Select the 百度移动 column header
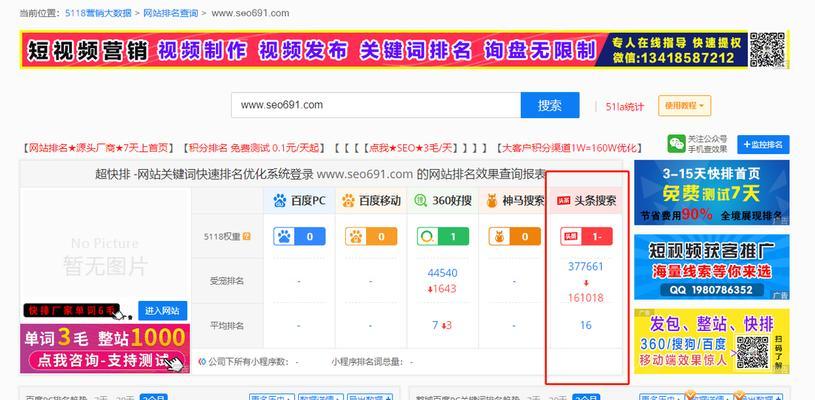815x400 pixels. 371,201
